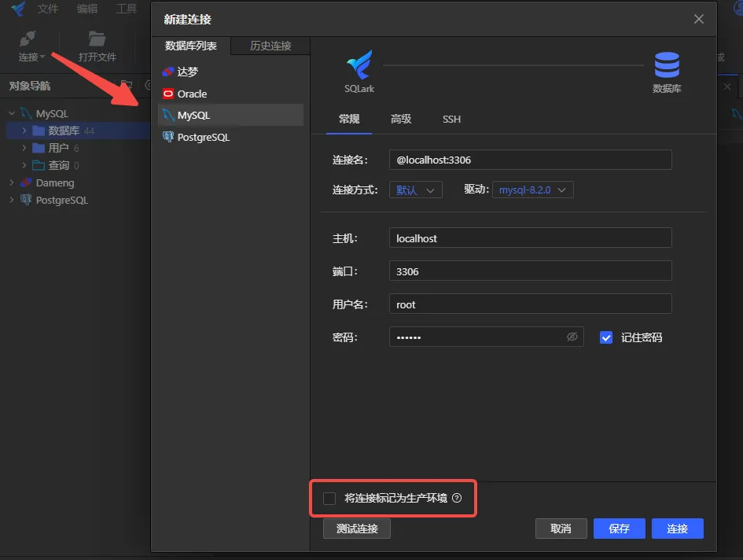The image size is (743, 560).
Task: Click MySQL icon in object navigator
Action: coord(27,113)
